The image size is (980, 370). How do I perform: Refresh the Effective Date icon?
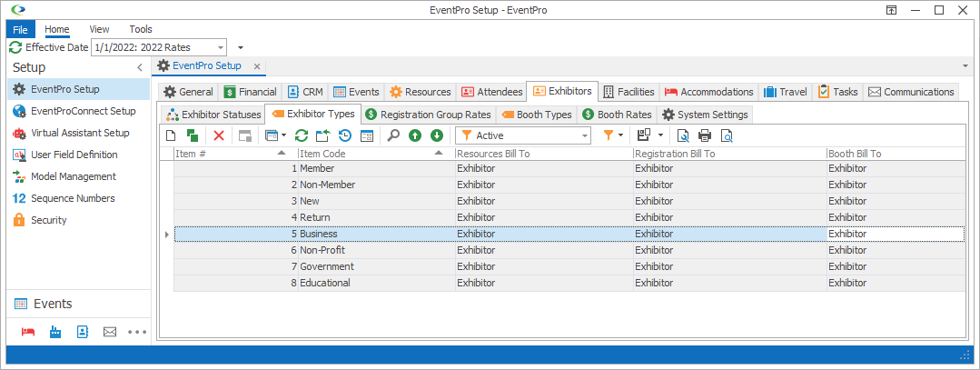point(15,47)
